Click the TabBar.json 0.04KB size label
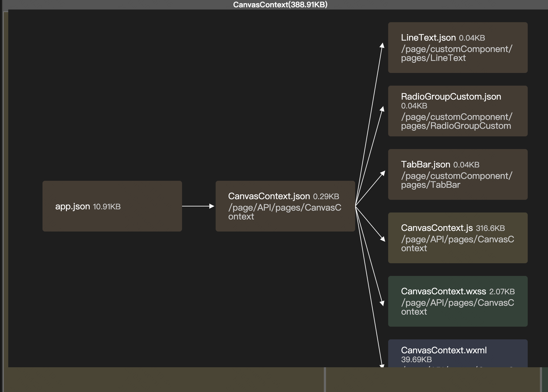The image size is (548, 392). point(466,165)
